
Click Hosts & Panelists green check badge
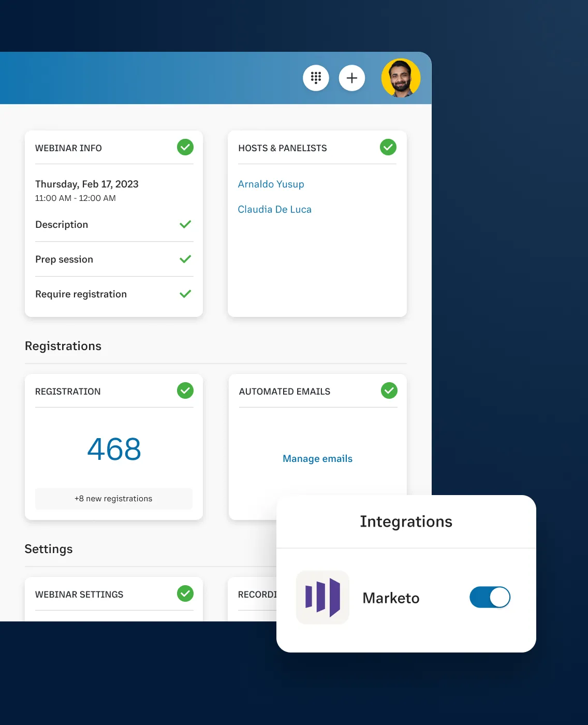click(388, 148)
